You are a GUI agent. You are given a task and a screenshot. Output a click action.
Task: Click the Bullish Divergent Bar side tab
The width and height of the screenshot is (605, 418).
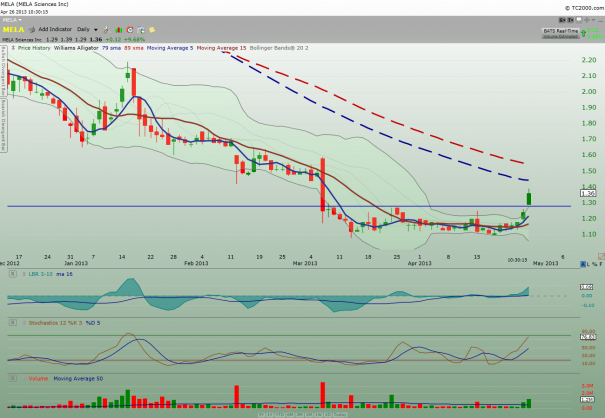(x=3, y=71)
